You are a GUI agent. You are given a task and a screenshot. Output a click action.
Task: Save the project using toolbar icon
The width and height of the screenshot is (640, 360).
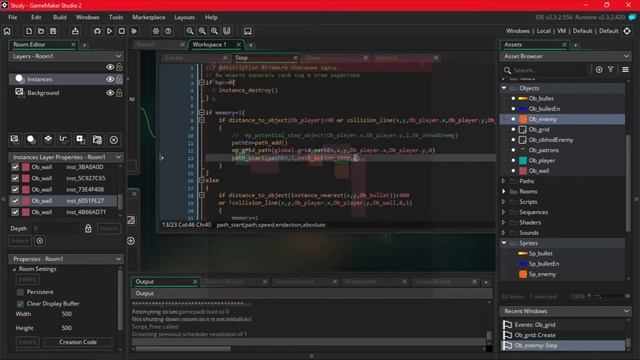point(53,31)
